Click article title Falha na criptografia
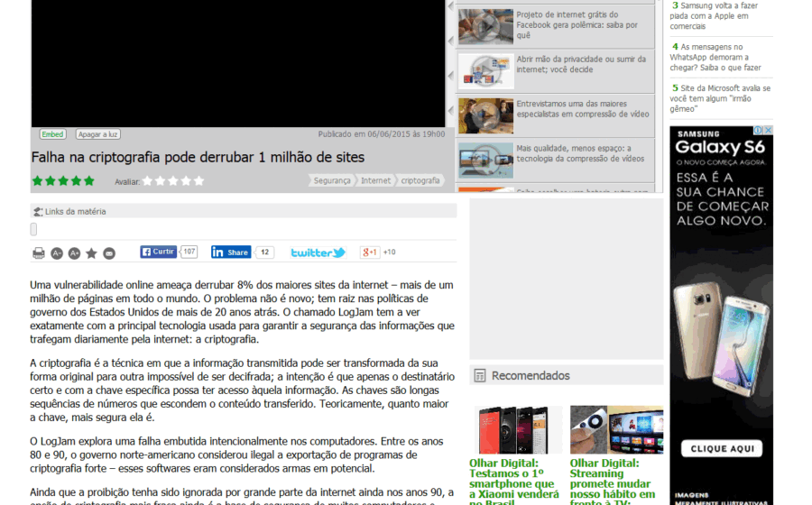Image resolution: width=812 pixels, height=505 pixels. [198, 157]
